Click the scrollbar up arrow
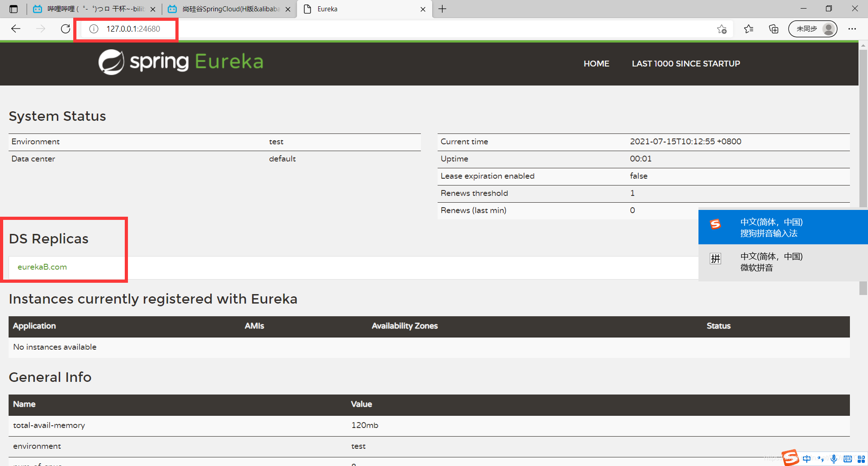Viewport: 868px width, 466px height. point(863,46)
